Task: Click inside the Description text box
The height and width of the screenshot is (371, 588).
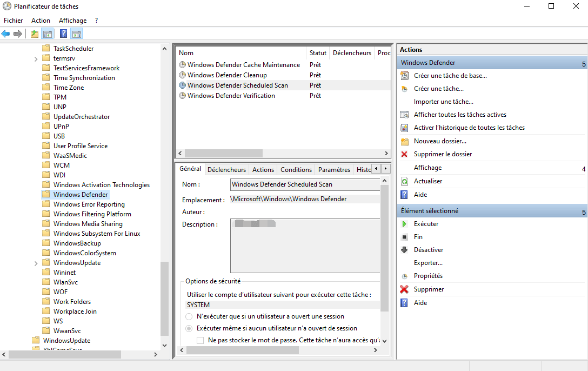Action: (305, 246)
